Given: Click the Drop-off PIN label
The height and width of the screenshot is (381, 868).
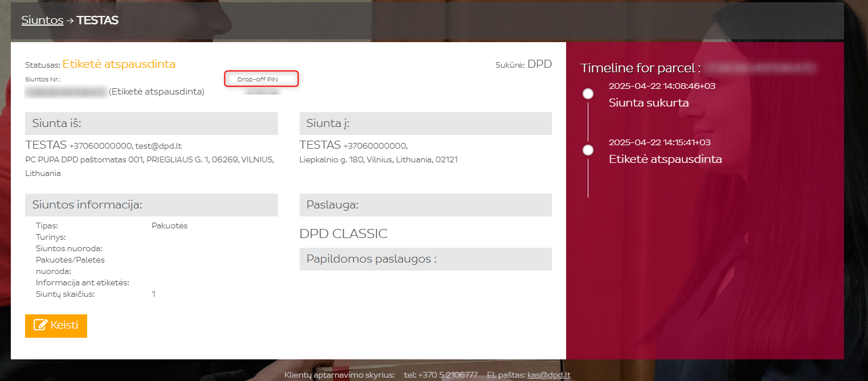Looking at the screenshot, I should (x=257, y=79).
